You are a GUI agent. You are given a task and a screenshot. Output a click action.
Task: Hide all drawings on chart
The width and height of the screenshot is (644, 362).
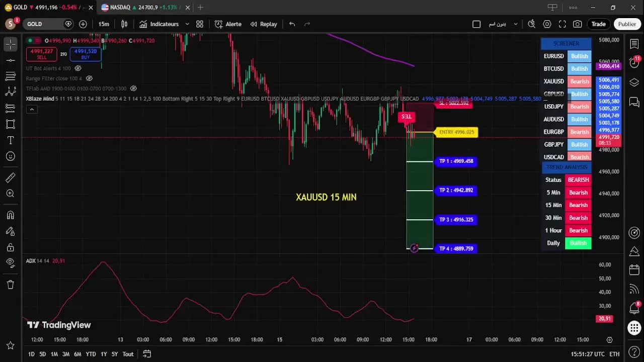click(10, 263)
